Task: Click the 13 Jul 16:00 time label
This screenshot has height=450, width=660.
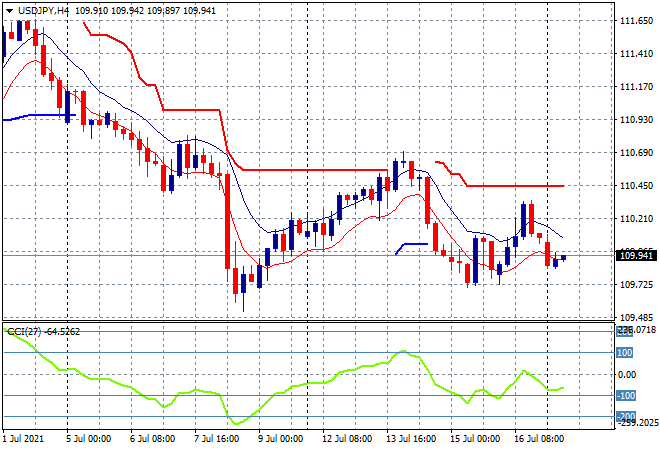Action: (x=411, y=439)
